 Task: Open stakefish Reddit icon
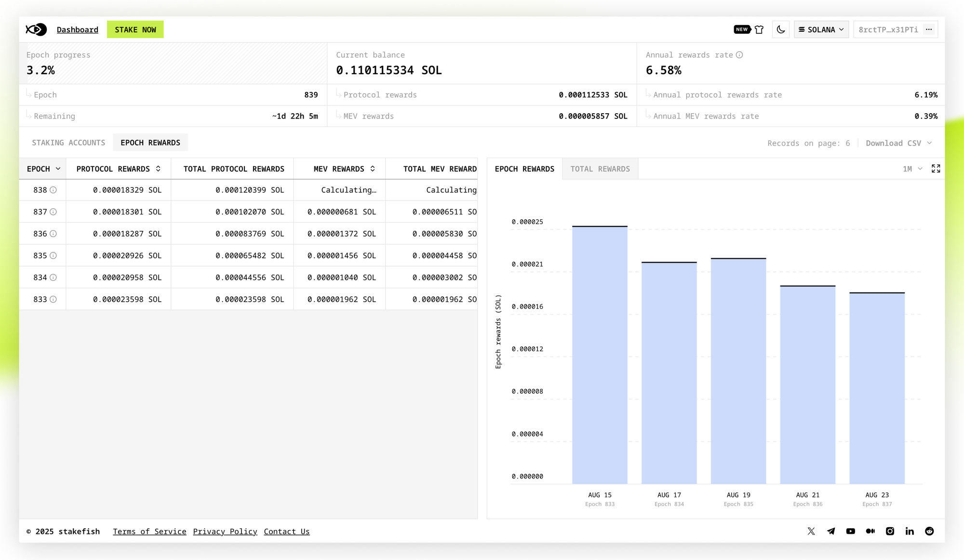click(x=929, y=531)
